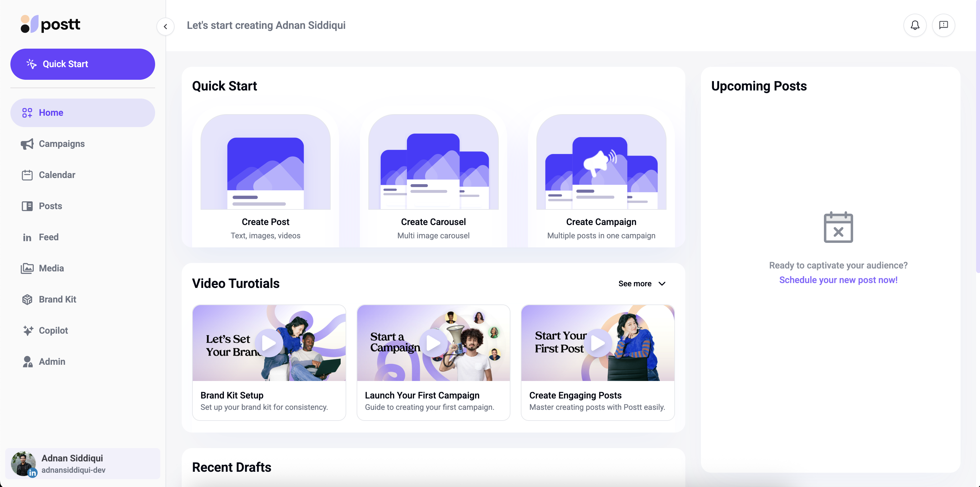Viewport: 980px width, 487px height.
Task: Click the Create Engaging Posts title
Action: pyautogui.click(x=575, y=395)
